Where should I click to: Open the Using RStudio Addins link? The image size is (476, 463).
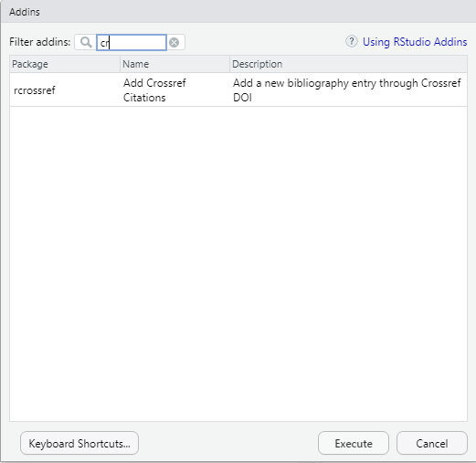tap(415, 42)
